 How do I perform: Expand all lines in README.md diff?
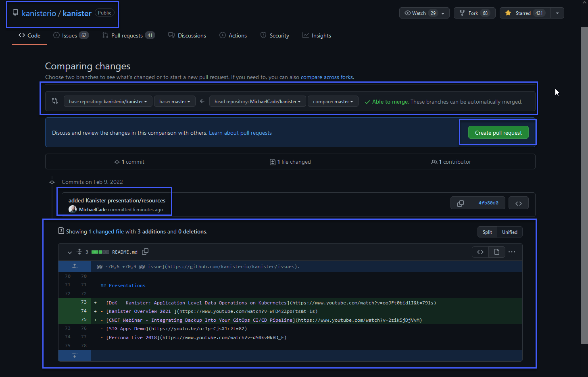coord(79,252)
